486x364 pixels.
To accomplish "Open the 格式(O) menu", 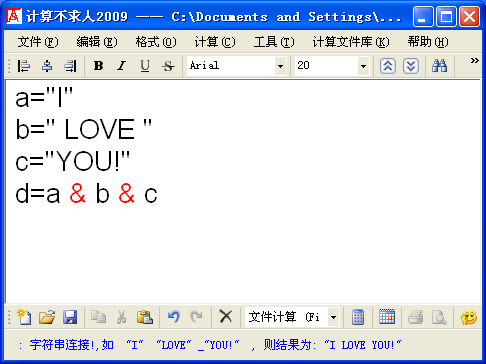I will tap(156, 42).
